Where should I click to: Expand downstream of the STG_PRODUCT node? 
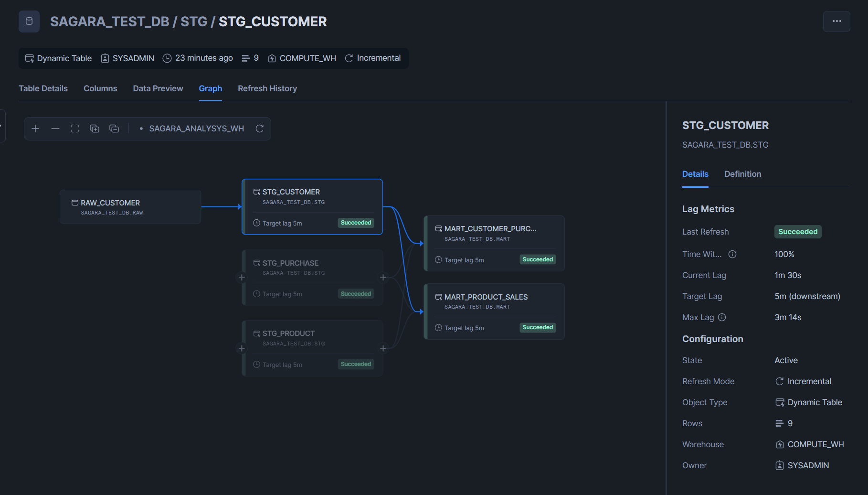pos(383,348)
